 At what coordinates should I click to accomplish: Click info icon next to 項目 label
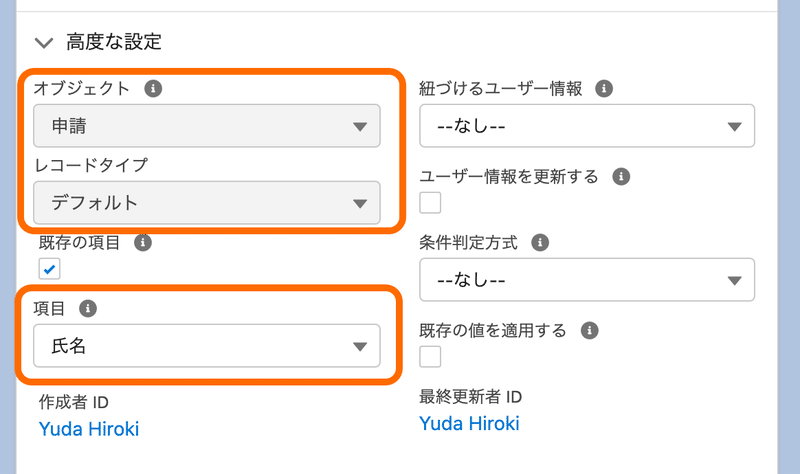[88, 309]
